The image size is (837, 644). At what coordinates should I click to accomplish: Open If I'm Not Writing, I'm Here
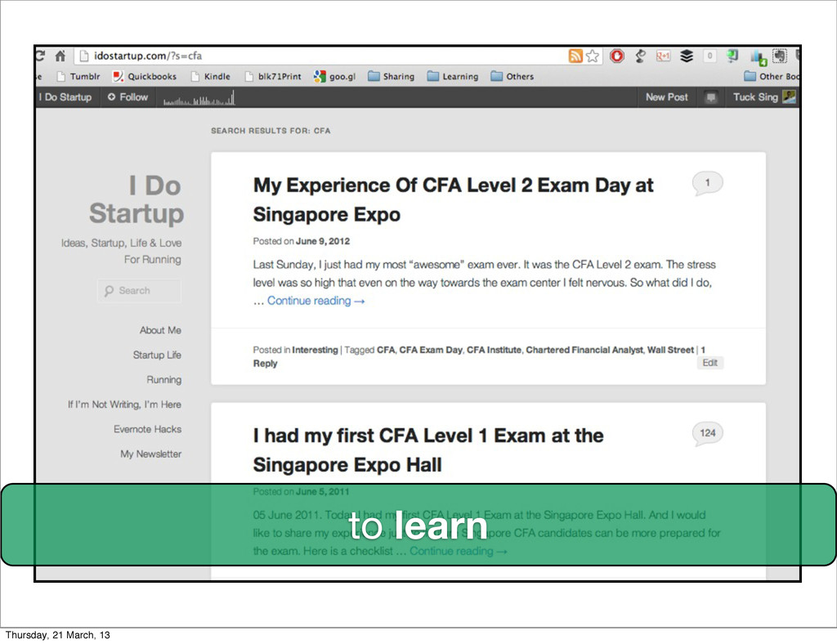click(x=124, y=405)
